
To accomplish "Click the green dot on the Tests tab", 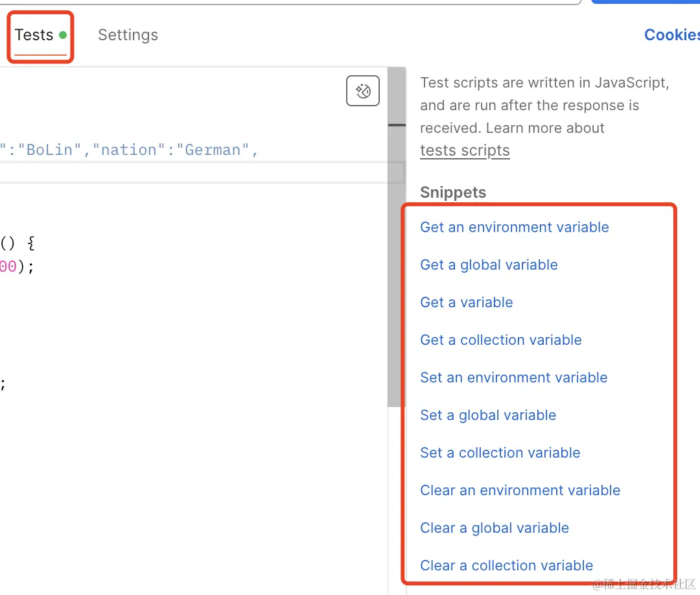I will tap(63, 35).
